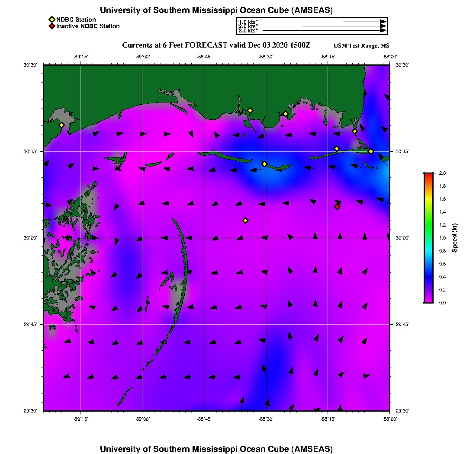Select the southernmost yellow NDBC station marker

pos(245,221)
